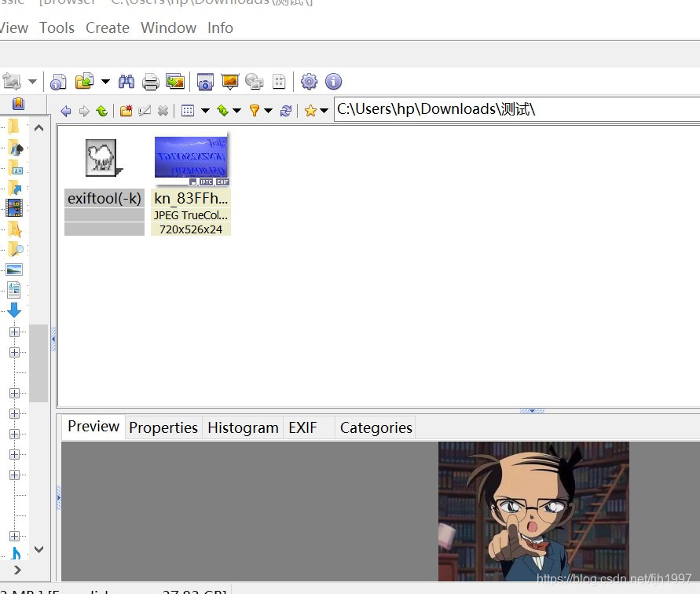
Task: Open the About info icon
Action: click(333, 82)
